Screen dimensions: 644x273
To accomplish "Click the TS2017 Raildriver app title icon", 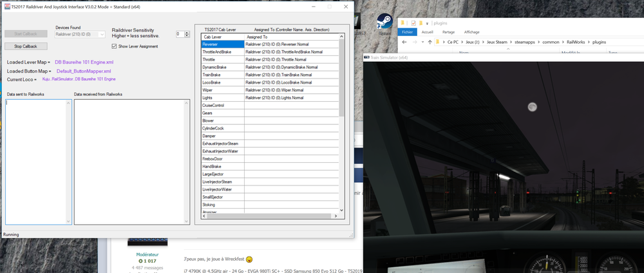I will click(6, 6).
